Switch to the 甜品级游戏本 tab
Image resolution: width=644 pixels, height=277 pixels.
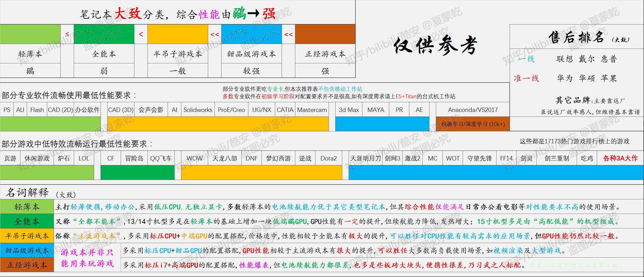coord(251,53)
